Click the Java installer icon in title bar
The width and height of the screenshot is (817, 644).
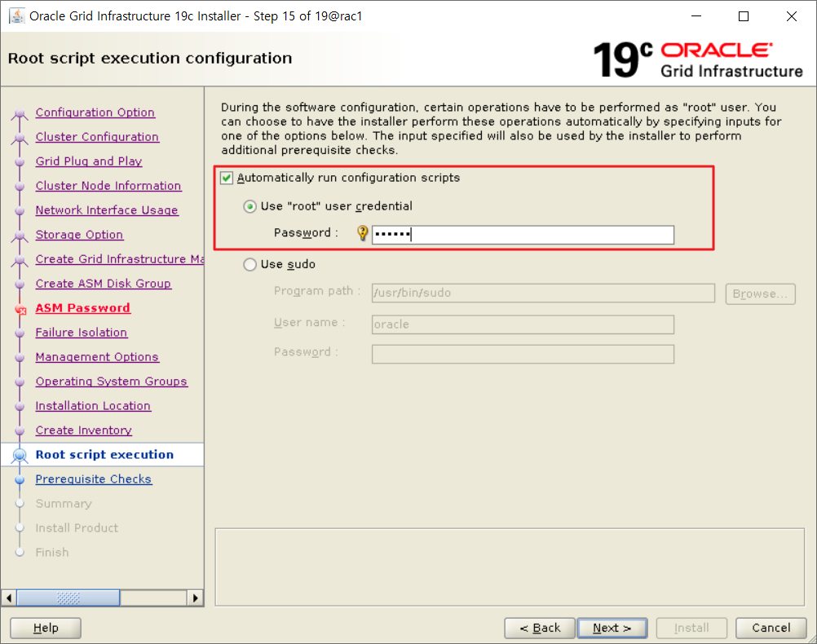pyautogui.click(x=16, y=16)
